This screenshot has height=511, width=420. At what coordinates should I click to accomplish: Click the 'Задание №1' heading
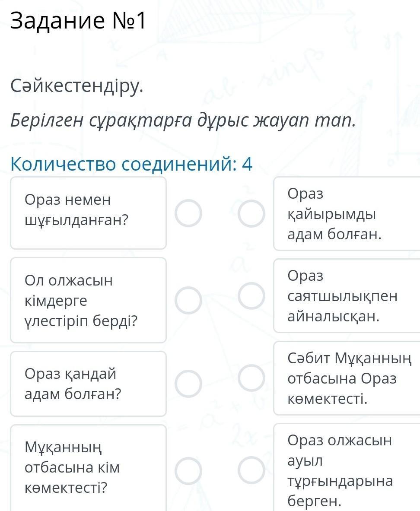point(78,21)
